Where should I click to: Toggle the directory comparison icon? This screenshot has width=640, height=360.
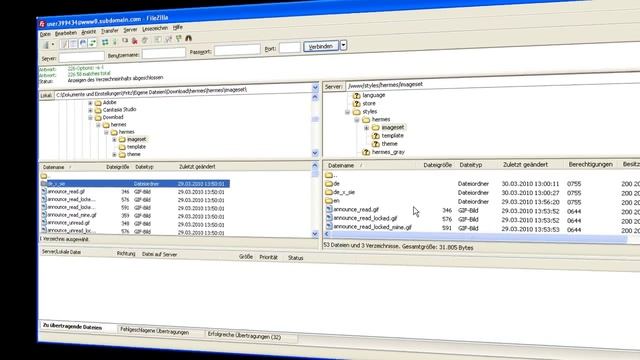pos(168,39)
